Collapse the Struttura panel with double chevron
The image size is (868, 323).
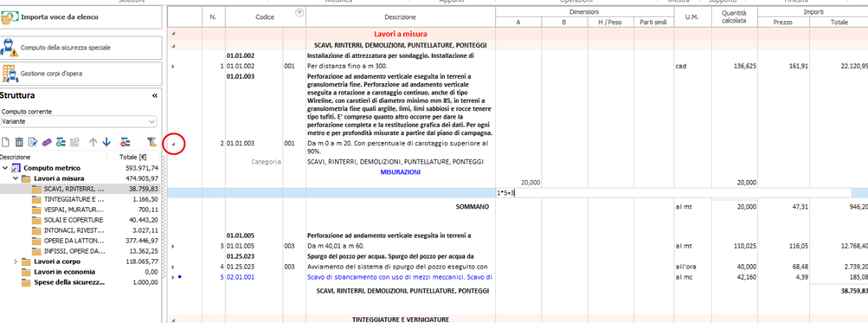pos(154,96)
